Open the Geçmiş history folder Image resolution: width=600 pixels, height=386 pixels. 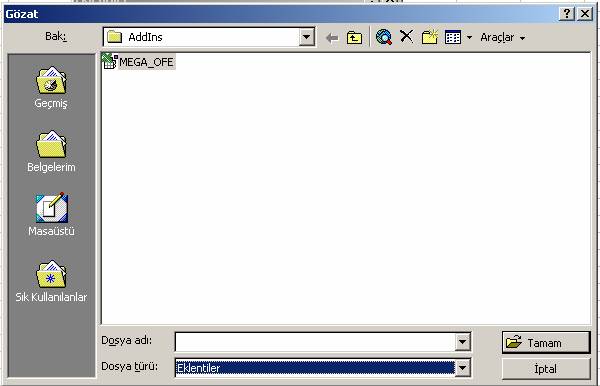click(x=51, y=88)
